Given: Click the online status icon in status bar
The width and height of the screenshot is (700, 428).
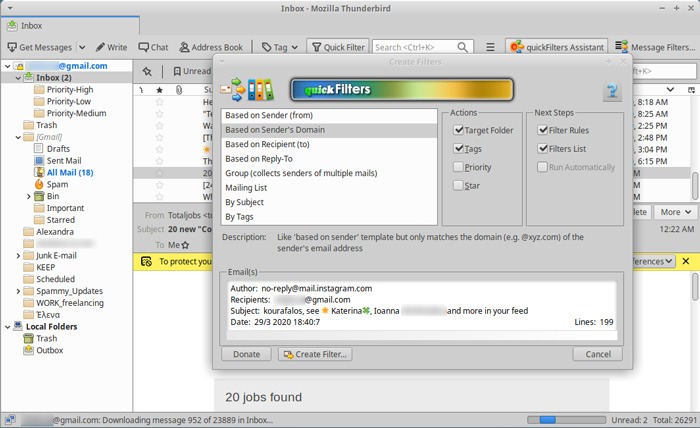Looking at the screenshot, I should coord(10,420).
